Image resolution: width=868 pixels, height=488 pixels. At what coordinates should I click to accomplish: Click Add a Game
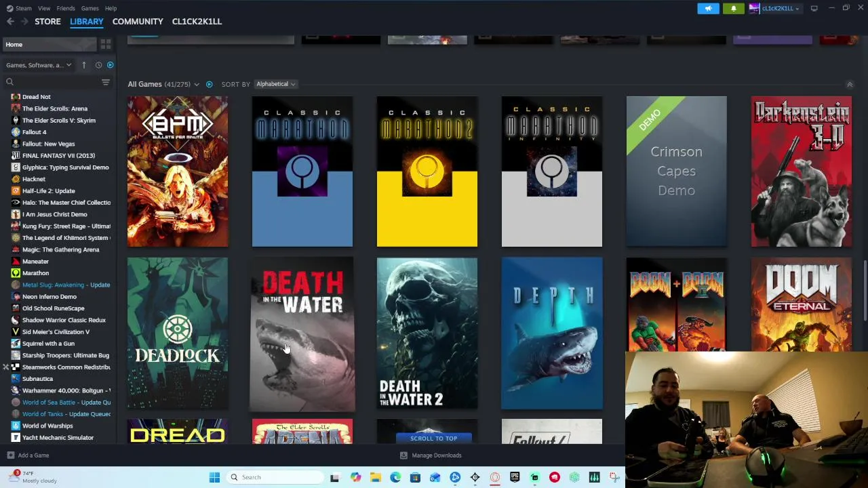[28, 455]
